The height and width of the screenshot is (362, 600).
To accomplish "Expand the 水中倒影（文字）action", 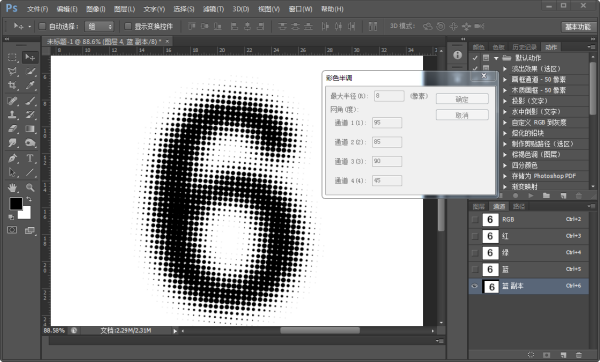I will pyautogui.click(x=505, y=112).
